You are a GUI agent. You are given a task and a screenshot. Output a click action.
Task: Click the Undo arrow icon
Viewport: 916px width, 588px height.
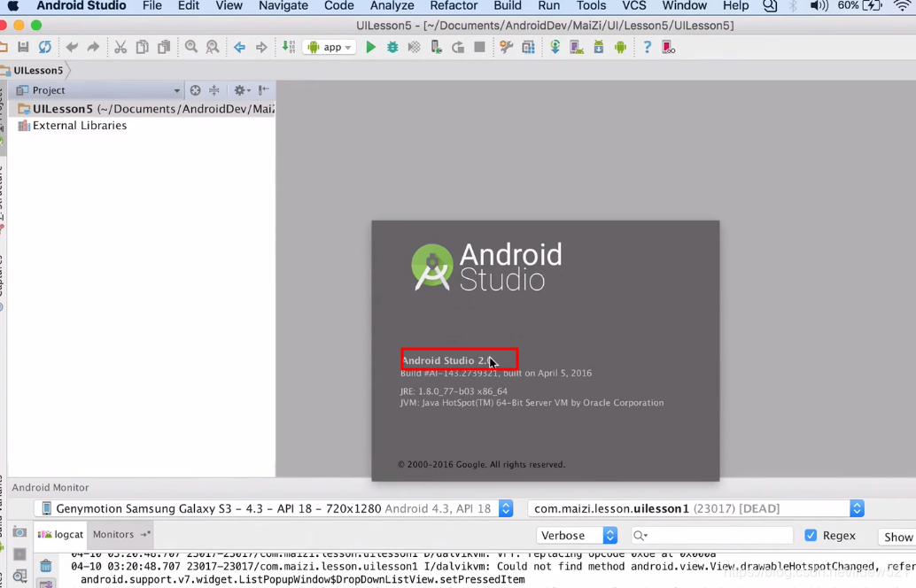click(x=72, y=47)
